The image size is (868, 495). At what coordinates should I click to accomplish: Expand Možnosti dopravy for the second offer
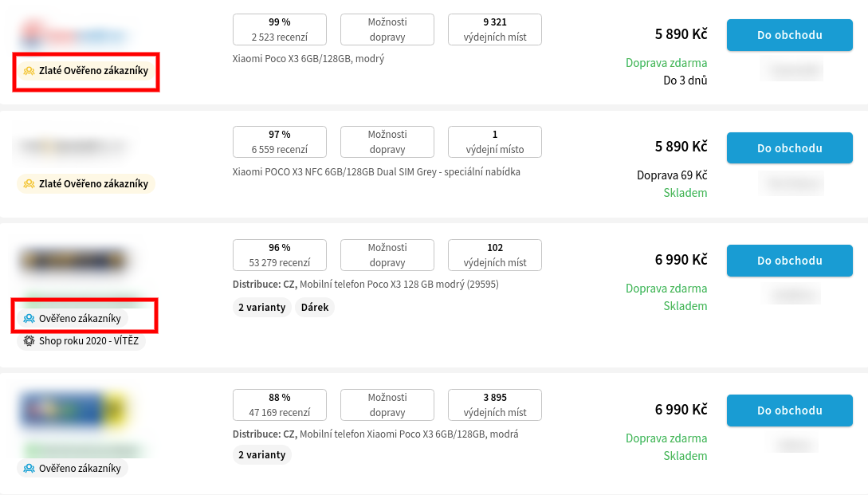[387, 142]
